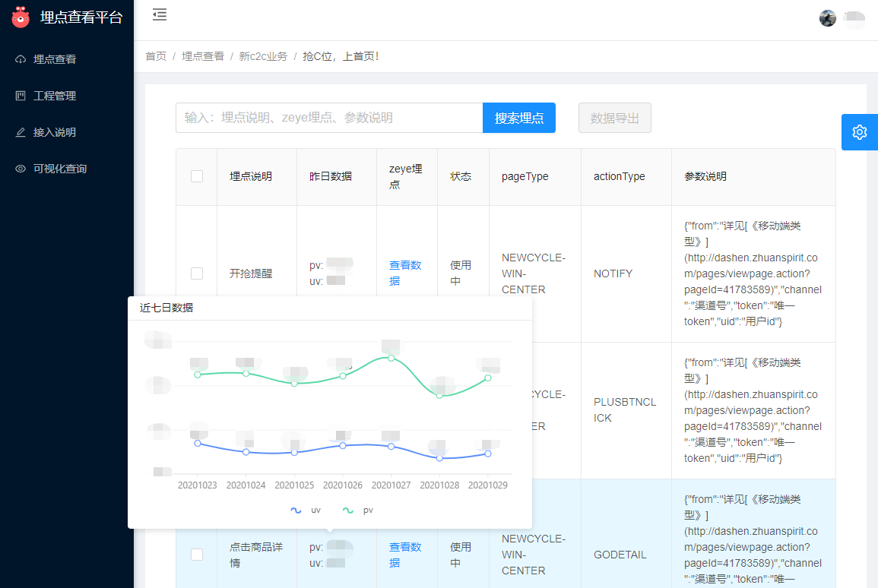Click the user avatar picture
Viewport: 878px width, 588px height.
click(x=828, y=18)
